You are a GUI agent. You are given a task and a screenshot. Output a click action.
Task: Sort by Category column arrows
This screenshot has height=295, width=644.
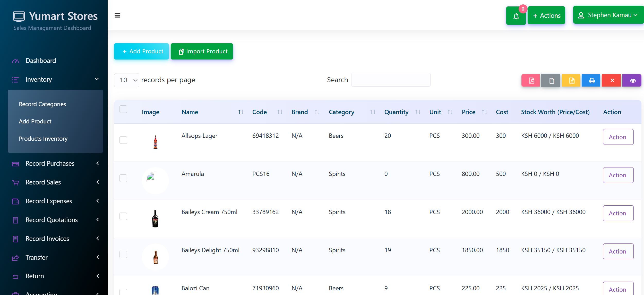click(x=373, y=112)
